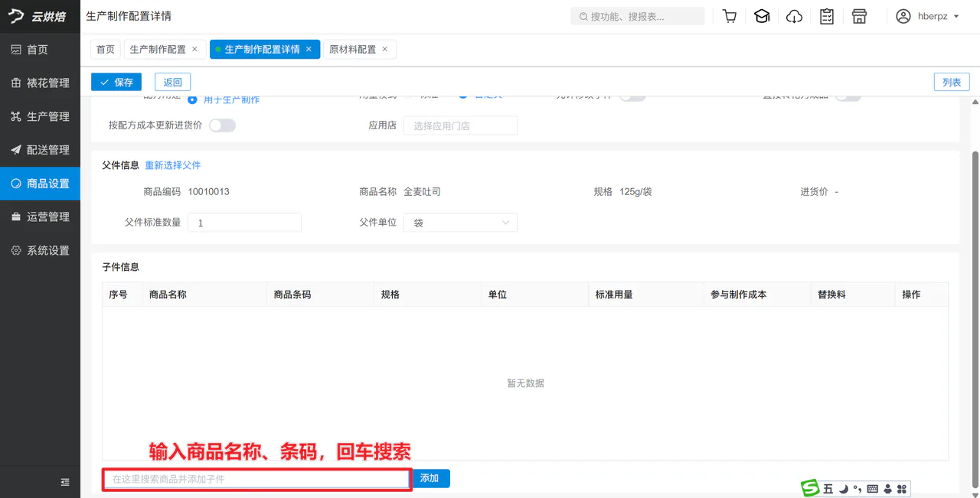Screen dimensions: 980x498
Task: Open the store shop icon in header
Action: pos(859,16)
